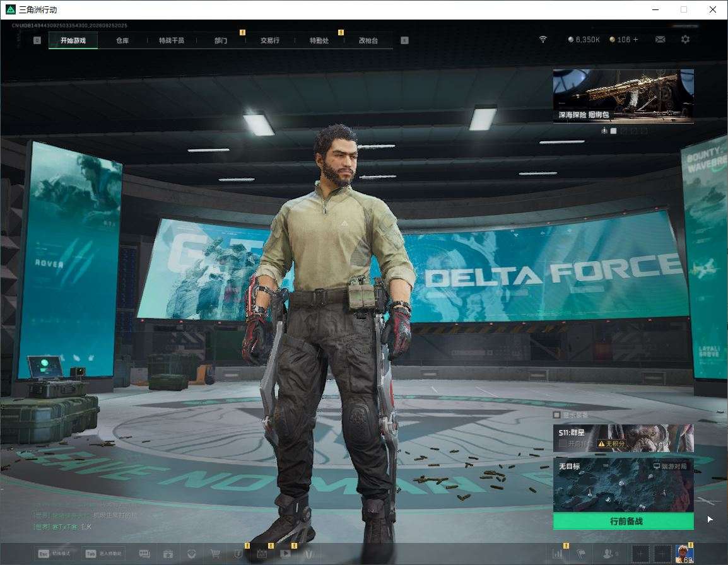Image resolution: width=728 pixels, height=565 pixels.
Task: Open the 特勤处 tab
Action: click(319, 40)
